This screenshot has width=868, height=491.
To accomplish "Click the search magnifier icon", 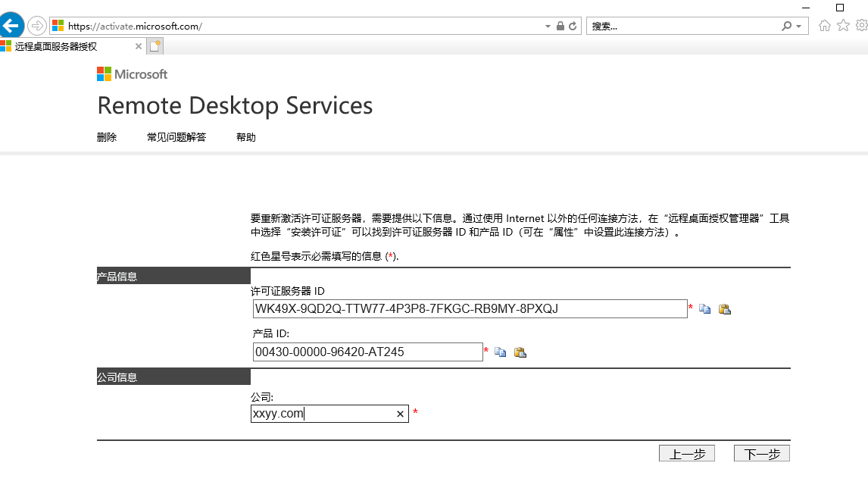I will pyautogui.click(x=786, y=26).
